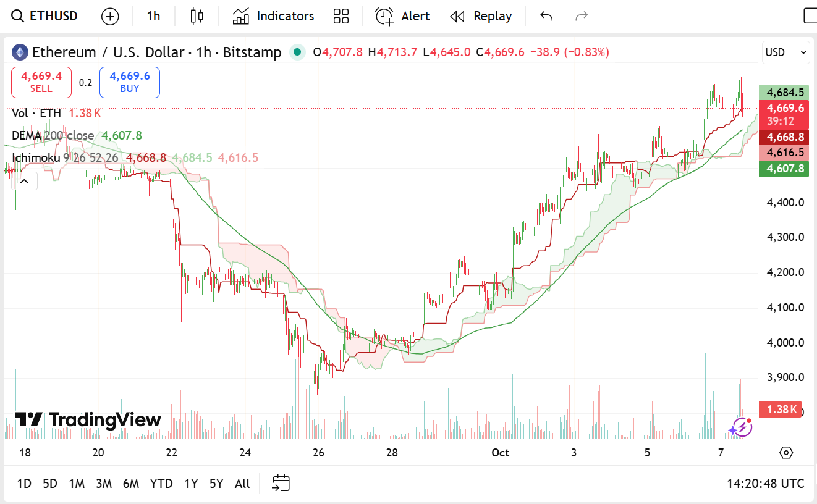Collapse the indicator legend with the chevron
Viewport: 817px width, 504px height.
pyautogui.click(x=25, y=181)
